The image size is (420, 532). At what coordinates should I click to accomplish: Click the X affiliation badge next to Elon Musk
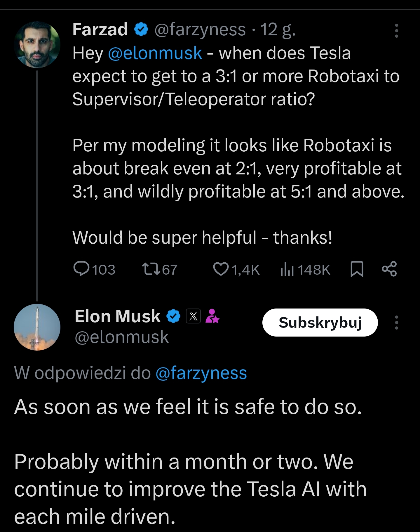click(x=193, y=316)
